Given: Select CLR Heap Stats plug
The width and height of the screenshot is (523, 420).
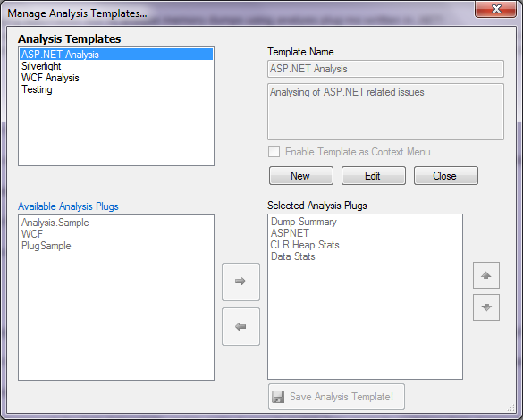Looking at the screenshot, I should (x=305, y=245).
